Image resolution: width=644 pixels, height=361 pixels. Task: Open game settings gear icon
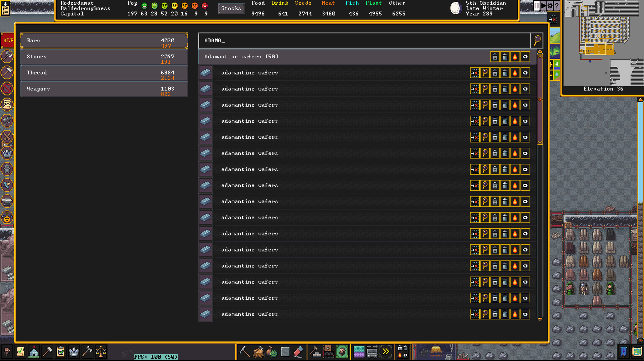550,6
